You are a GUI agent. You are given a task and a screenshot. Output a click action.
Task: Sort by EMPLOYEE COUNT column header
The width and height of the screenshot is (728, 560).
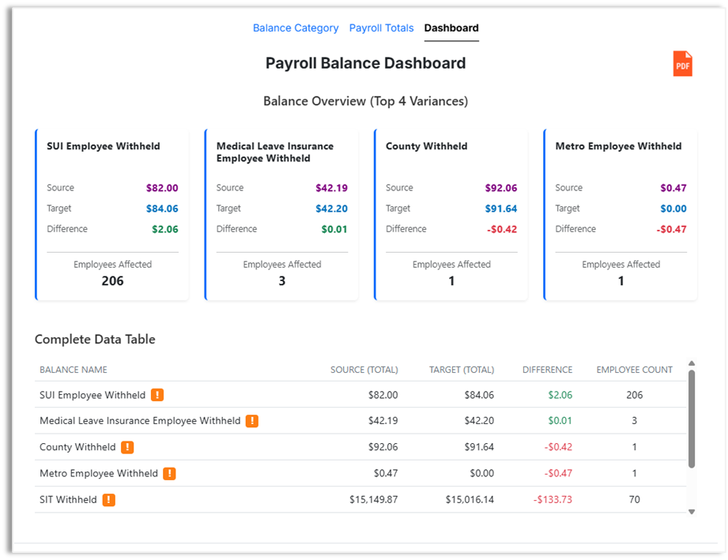click(x=634, y=369)
